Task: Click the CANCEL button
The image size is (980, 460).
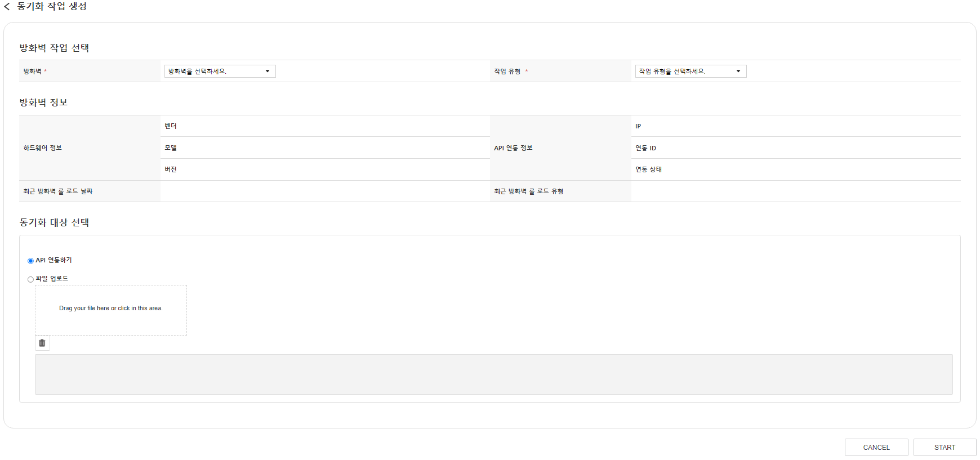Action: point(876,448)
